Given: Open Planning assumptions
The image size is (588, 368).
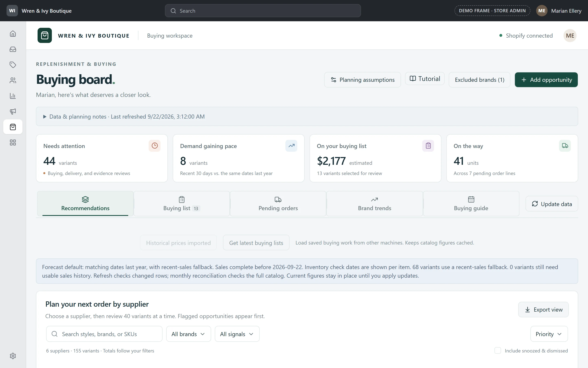Looking at the screenshot, I should tap(363, 80).
